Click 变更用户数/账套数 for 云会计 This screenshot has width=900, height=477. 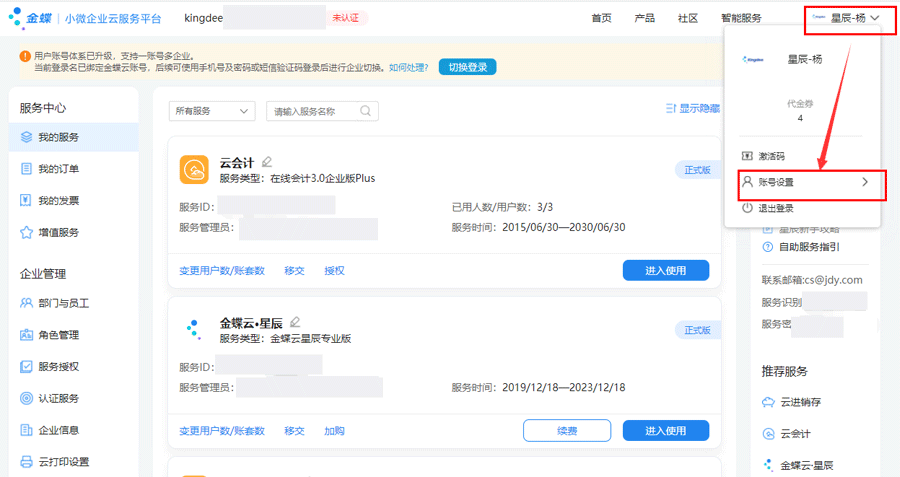coord(222,270)
